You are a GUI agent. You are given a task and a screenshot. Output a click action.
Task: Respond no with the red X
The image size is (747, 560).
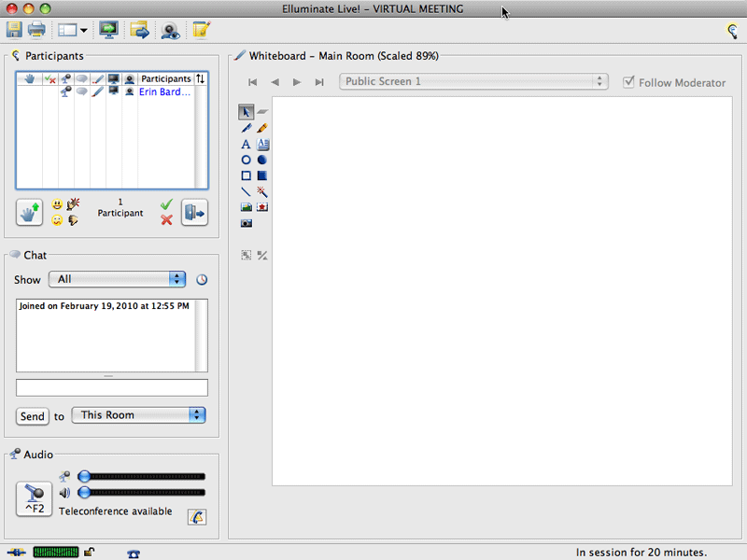click(x=166, y=220)
